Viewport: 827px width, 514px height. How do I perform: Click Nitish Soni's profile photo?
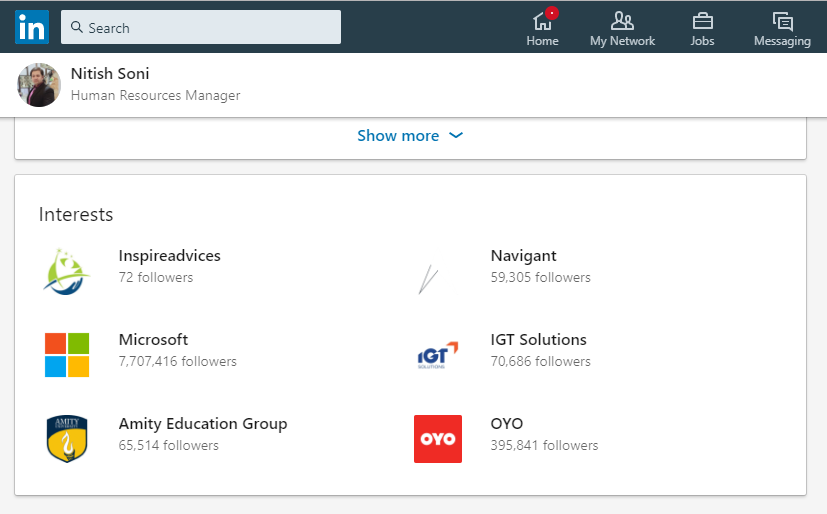click(x=39, y=85)
